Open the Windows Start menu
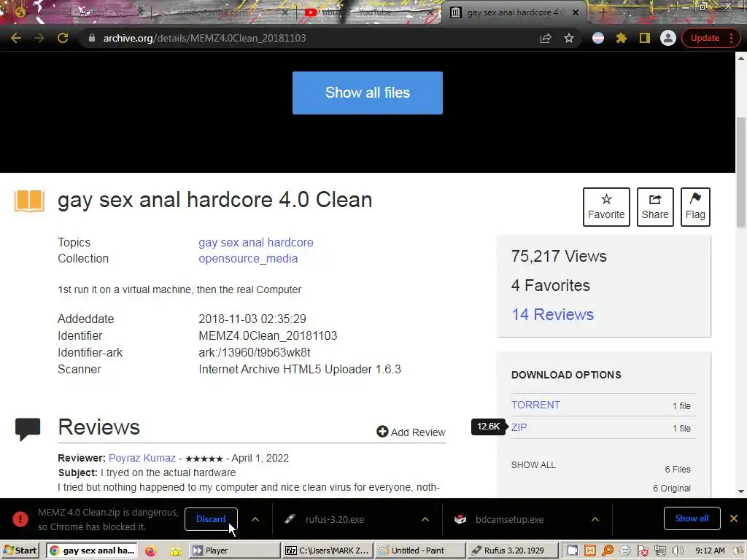The image size is (747, 560). [20, 551]
